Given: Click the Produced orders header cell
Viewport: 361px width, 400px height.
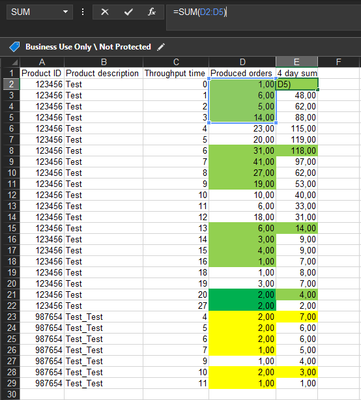Looking at the screenshot, I should [242, 73].
